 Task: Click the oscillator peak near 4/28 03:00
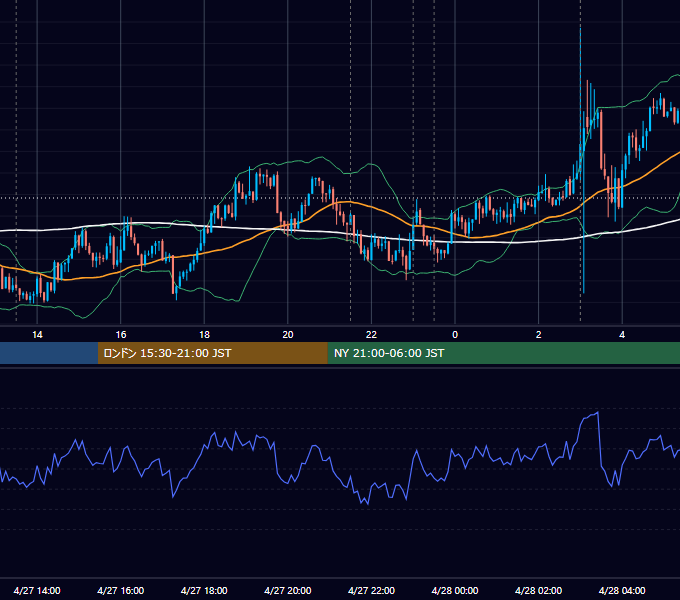[598, 413]
